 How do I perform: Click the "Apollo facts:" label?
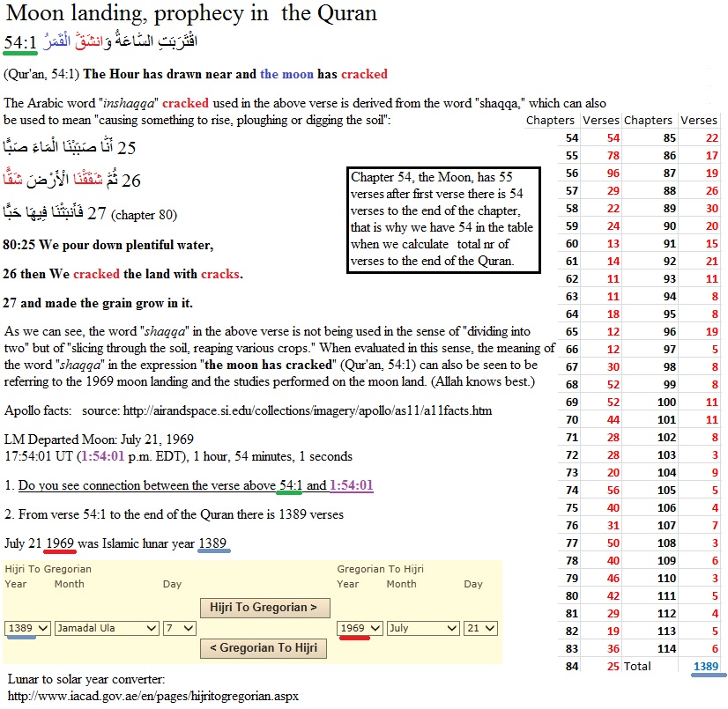38,410
